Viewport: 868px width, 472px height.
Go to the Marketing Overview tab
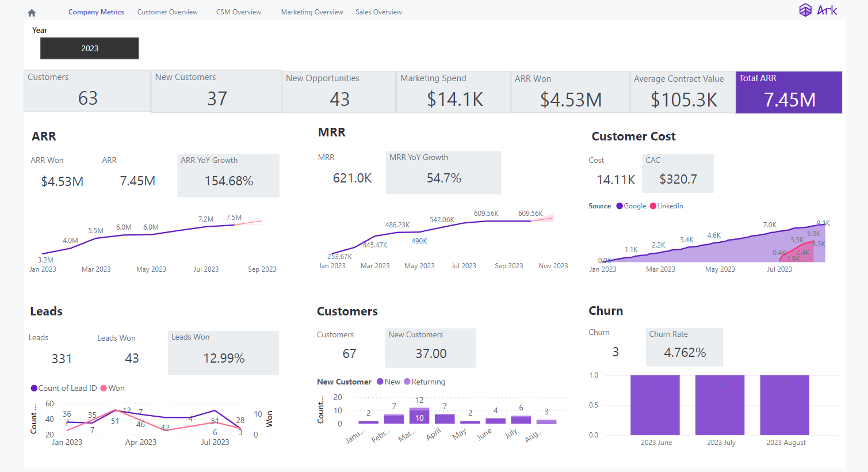[312, 12]
